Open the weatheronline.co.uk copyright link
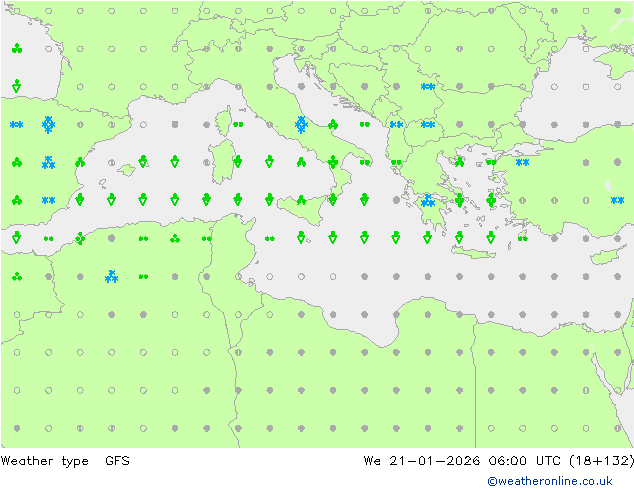 click(x=549, y=481)
